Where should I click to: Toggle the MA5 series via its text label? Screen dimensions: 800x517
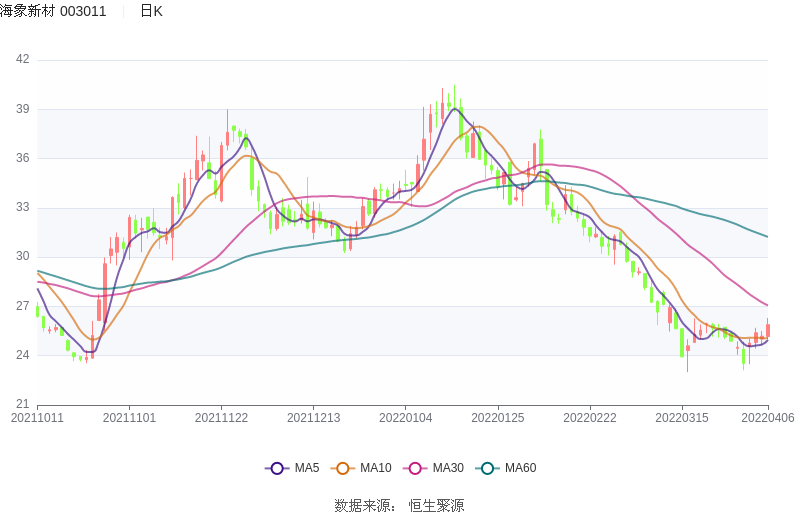[x=306, y=468]
